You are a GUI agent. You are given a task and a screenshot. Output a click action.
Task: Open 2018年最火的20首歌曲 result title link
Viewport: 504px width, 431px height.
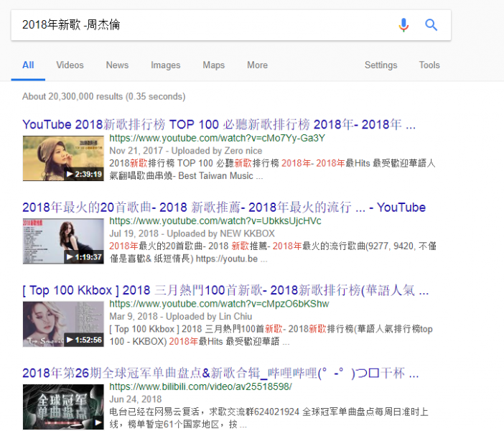point(224,208)
